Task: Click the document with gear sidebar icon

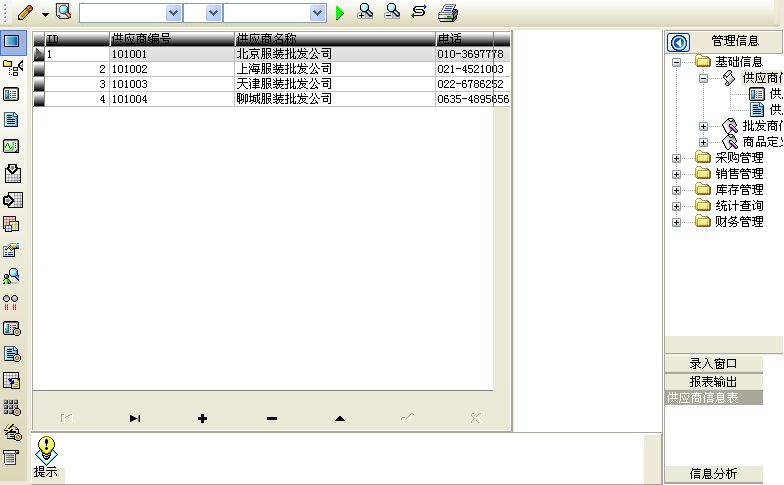Action: tap(12, 354)
